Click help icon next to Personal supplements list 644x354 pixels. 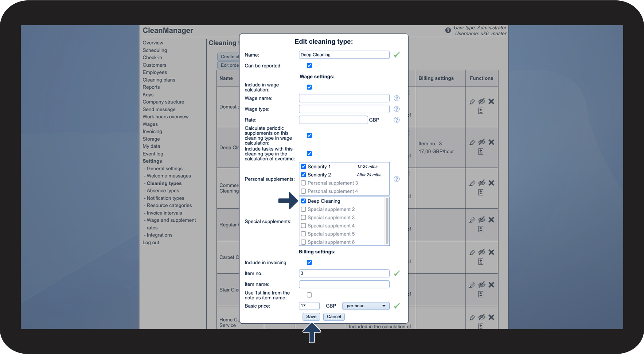coord(397,179)
